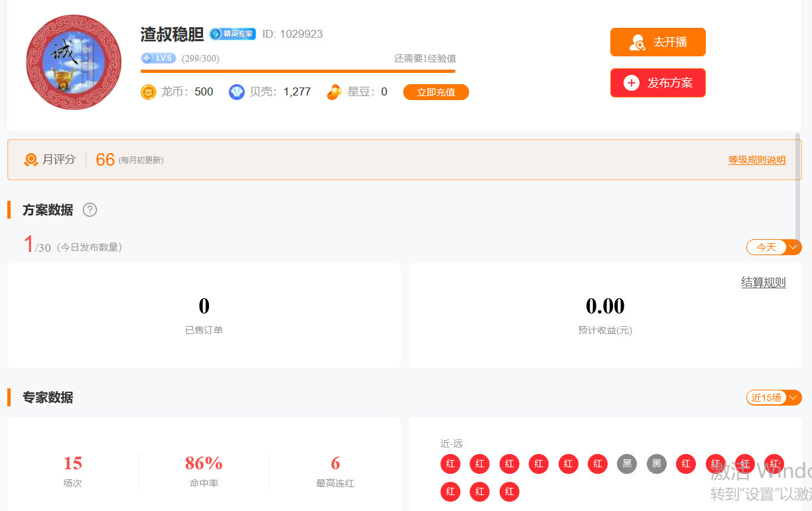The image size is (812, 511).
Task: Click the experience progress bar
Action: 298,71
